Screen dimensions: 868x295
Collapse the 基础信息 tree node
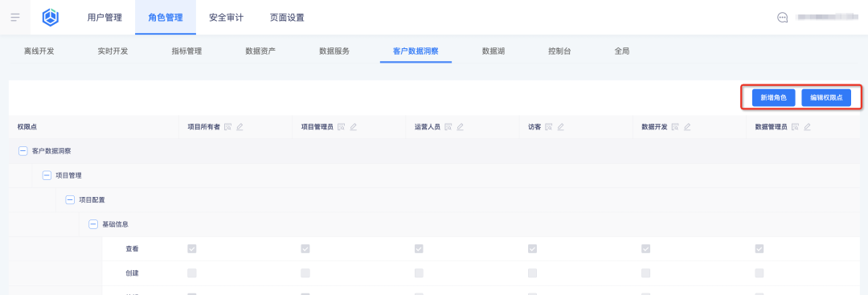tap(93, 224)
